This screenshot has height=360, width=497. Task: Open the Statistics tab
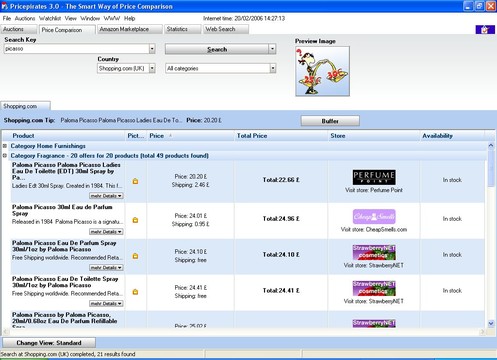(x=183, y=29)
